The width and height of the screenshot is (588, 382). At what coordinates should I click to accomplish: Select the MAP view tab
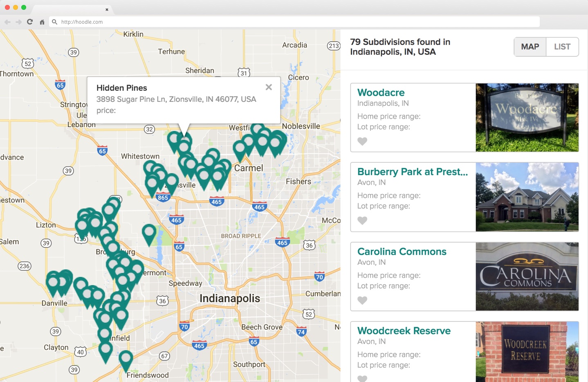coord(530,47)
